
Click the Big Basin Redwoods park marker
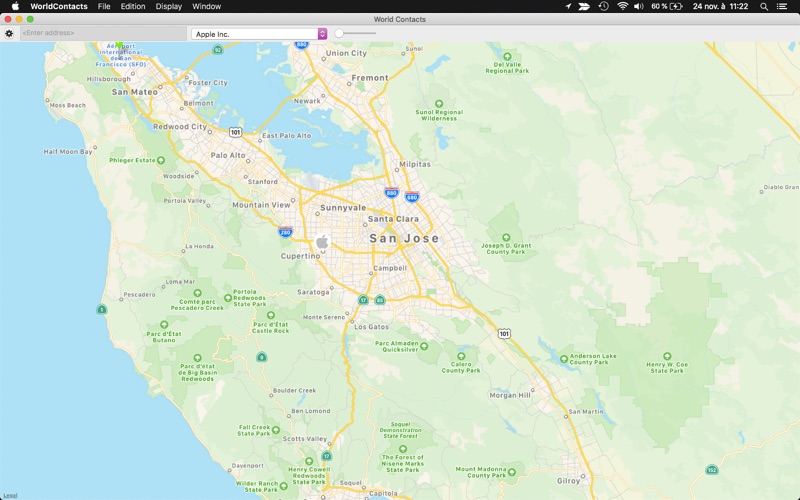click(197, 358)
